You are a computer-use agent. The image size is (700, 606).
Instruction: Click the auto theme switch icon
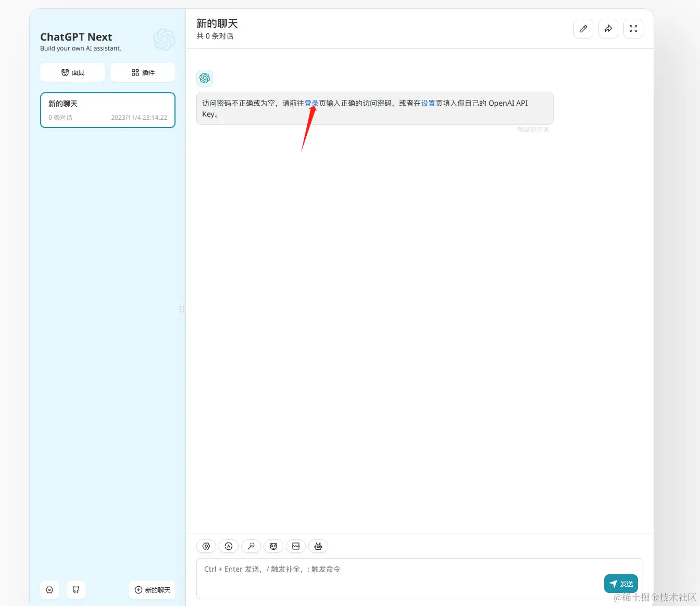[229, 546]
